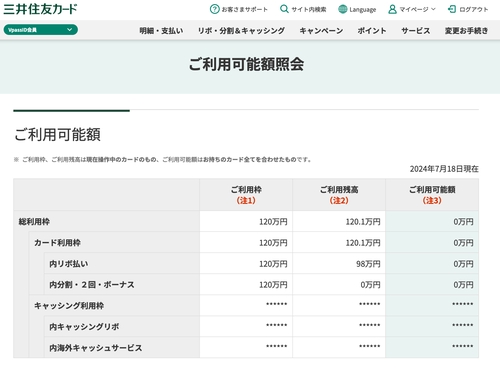Open リボ・分割＆キャッシング menu
Viewport: 500px width, 369px height.
click(x=241, y=31)
